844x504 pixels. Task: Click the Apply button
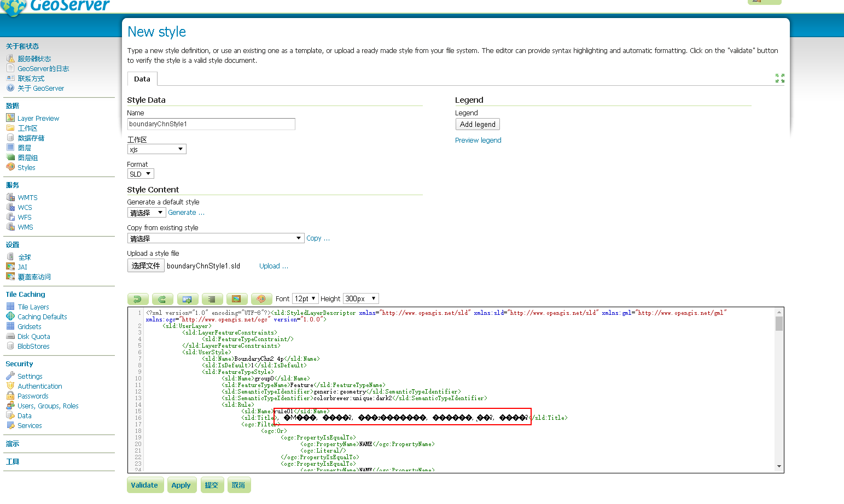point(181,485)
